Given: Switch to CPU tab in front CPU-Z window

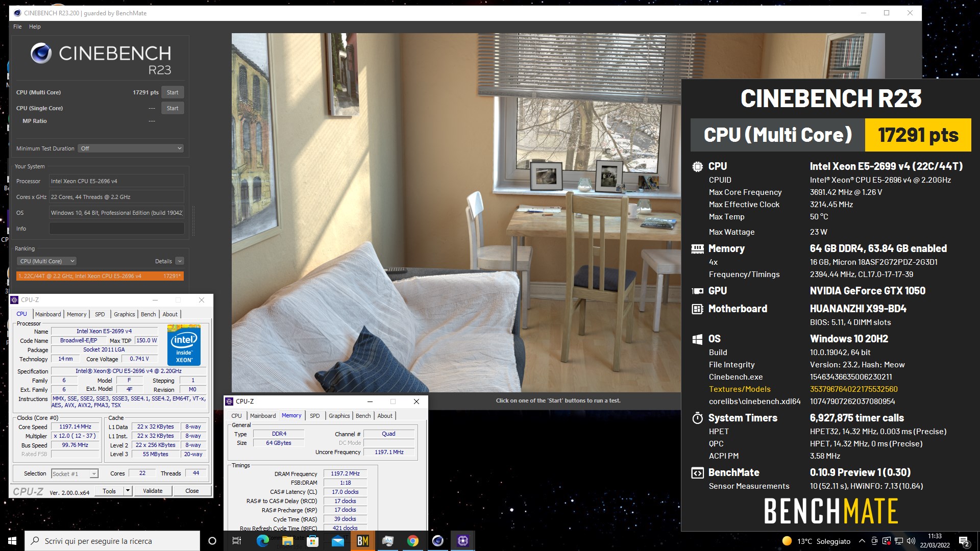Looking at the screenshot, I should (x=236, y=416).
